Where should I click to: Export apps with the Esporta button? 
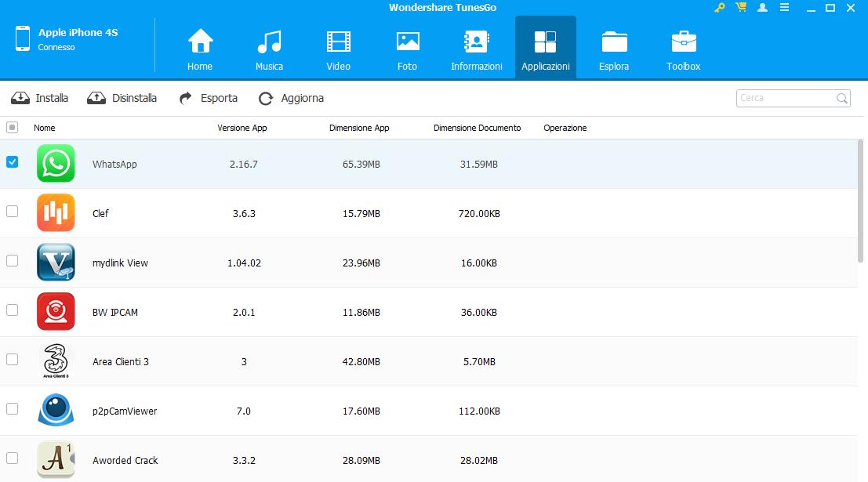tap(209, 98)
